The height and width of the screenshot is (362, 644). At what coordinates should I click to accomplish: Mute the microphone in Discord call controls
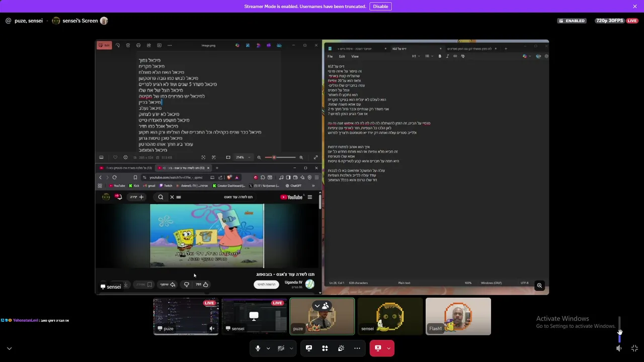tap(258, 348)
